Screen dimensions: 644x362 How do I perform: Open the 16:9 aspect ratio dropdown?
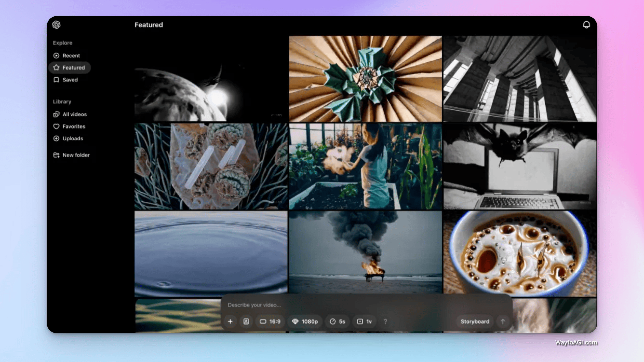click(270, 322)
